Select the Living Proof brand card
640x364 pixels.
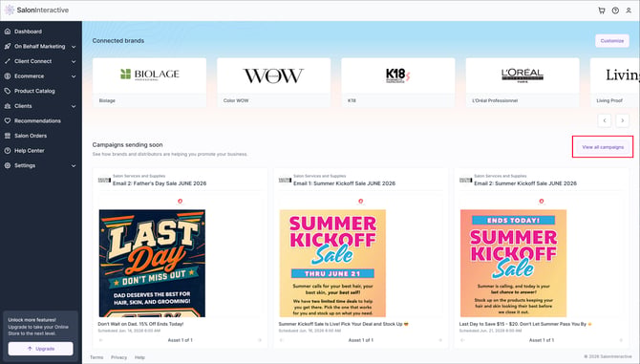tap(615, 82)
